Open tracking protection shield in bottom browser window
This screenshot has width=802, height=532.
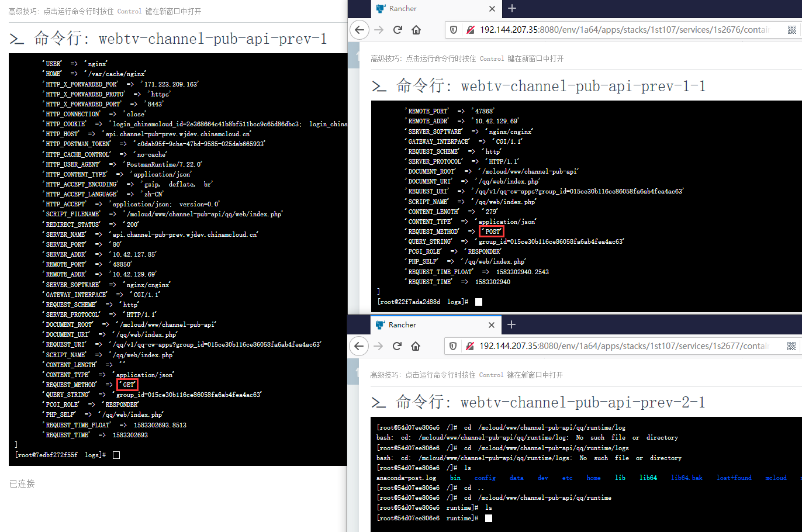click(x=453, y=346)
